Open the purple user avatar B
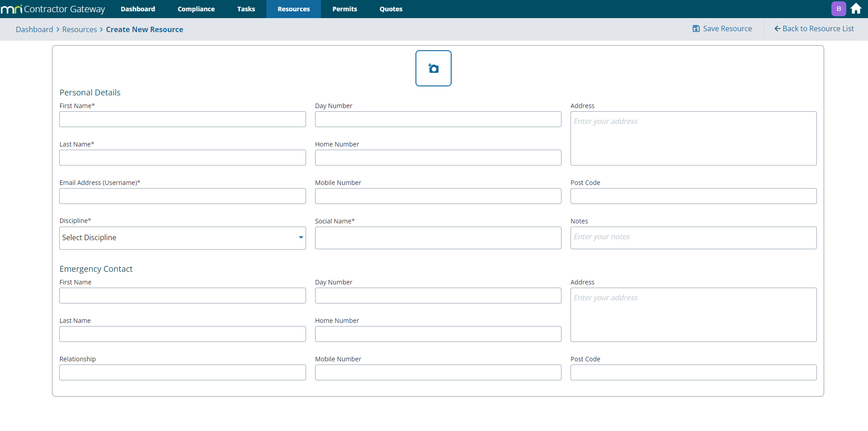 839,9
